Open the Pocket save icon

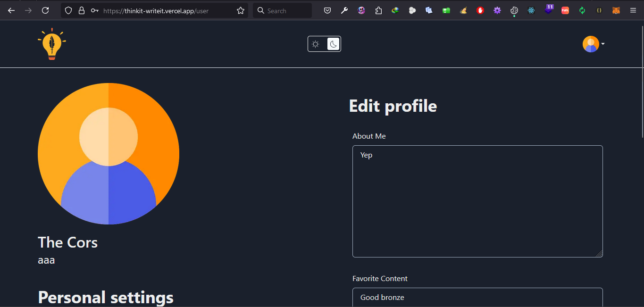327,10
